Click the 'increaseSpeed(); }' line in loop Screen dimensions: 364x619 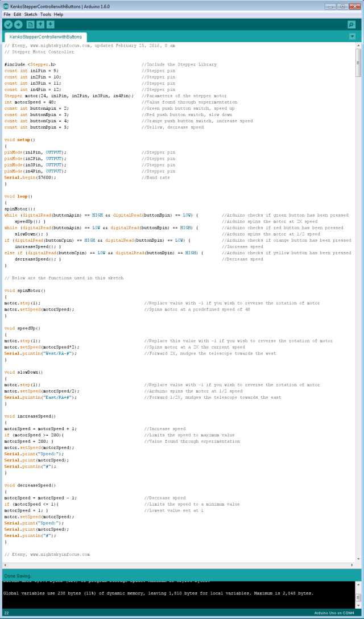pos(38,246)
